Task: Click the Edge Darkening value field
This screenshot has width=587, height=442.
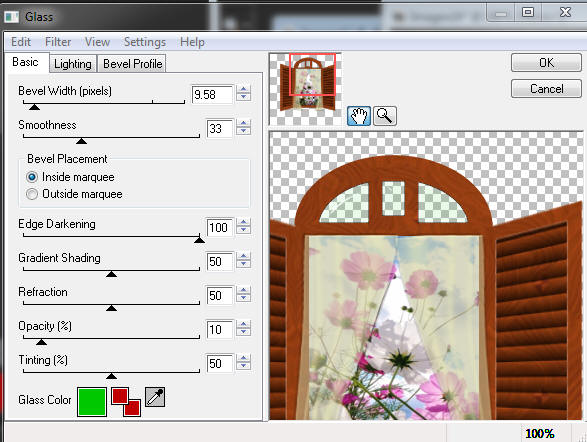Action: click(x=219, y=227)
